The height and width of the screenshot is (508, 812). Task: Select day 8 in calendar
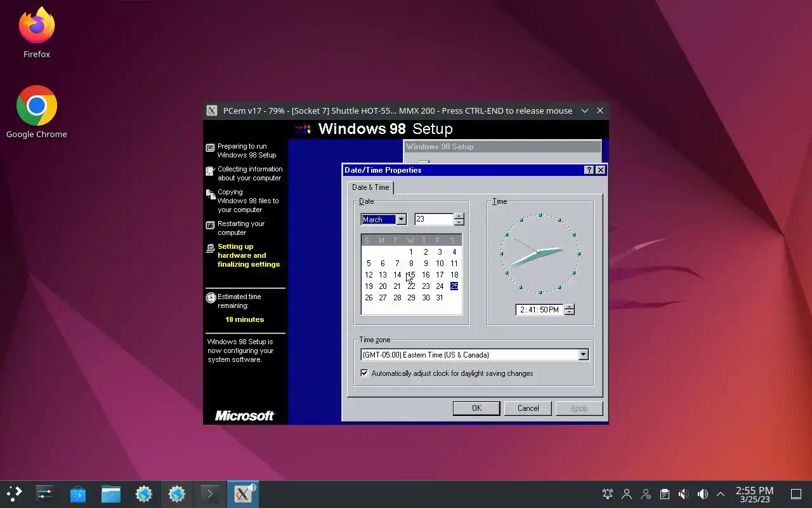pos(411,264)
